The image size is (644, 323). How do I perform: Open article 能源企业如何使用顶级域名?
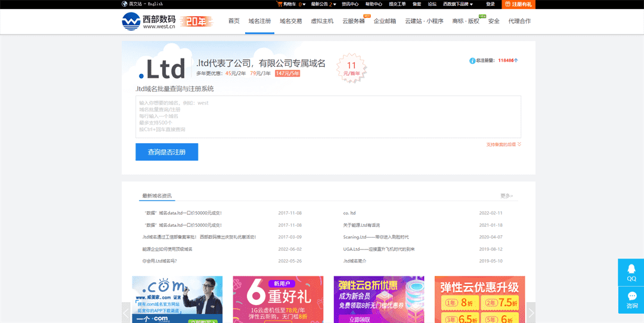click(168, 249)
